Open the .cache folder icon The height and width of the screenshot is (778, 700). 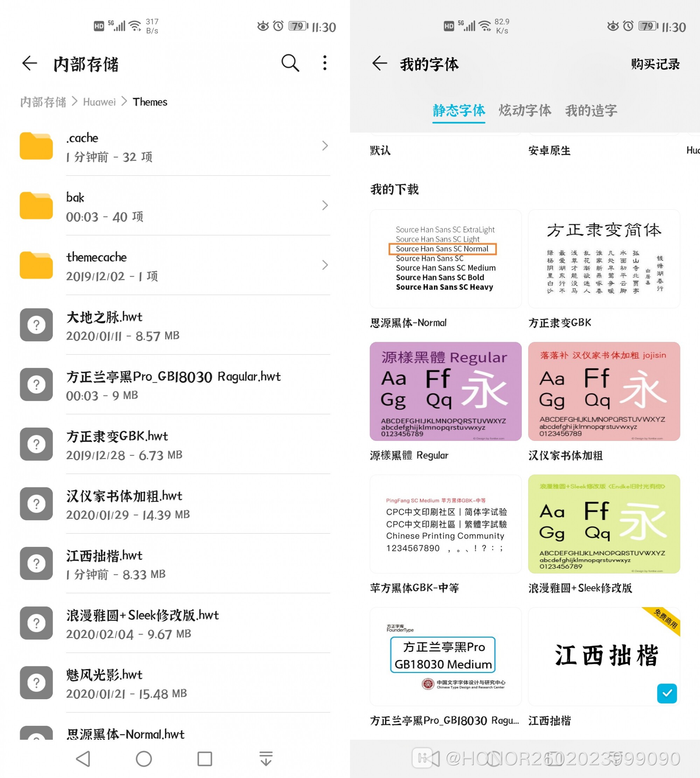tap(36, 146)
